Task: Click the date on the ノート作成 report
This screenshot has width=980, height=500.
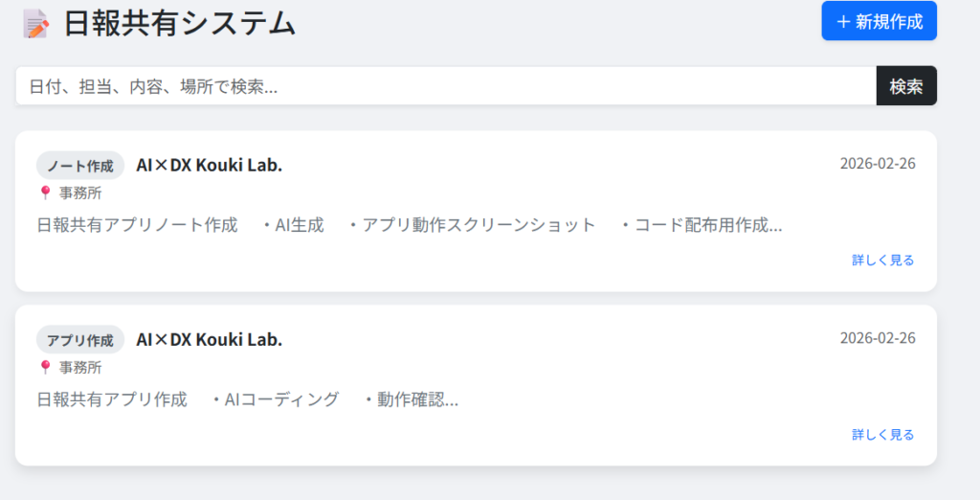Action: pos(878,164)
